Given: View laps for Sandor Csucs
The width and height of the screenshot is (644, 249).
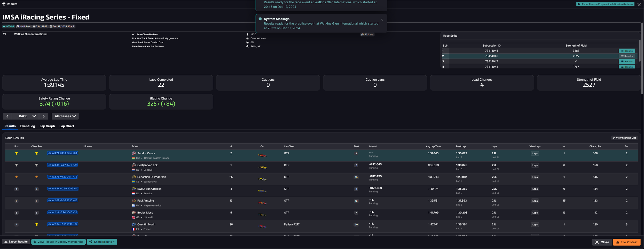Looking at the screenshot, I should click(x=535, y=153).
